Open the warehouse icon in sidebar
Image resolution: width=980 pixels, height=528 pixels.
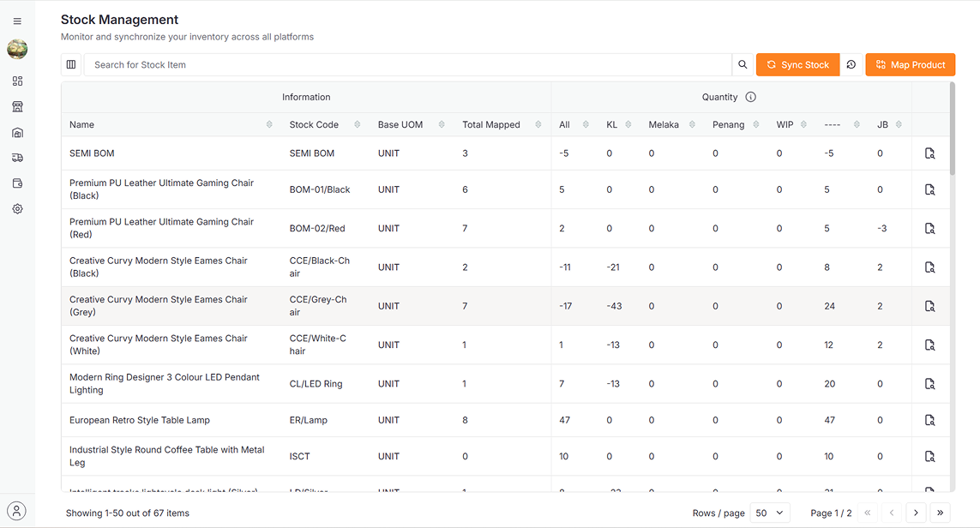click(x=17, y=133)
